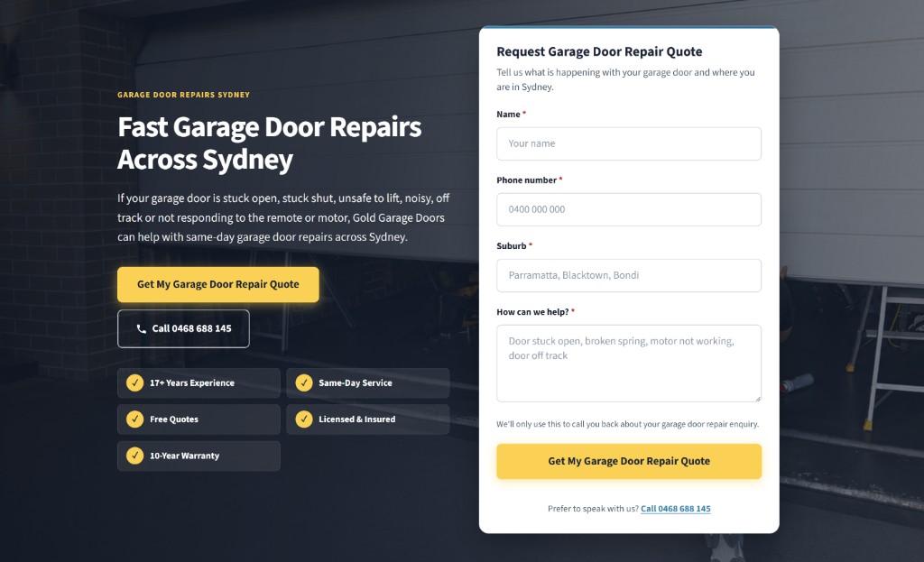Select the 17+ Years Experience badge
924x562 pixels.
click(x=199, y=382)
